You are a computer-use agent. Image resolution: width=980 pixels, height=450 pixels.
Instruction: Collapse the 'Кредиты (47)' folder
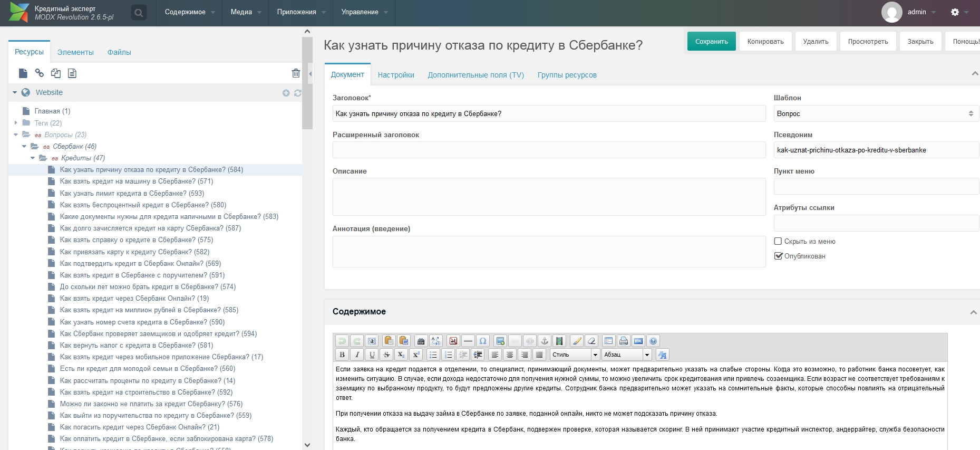pyautogui.click(x=33, y=158)
